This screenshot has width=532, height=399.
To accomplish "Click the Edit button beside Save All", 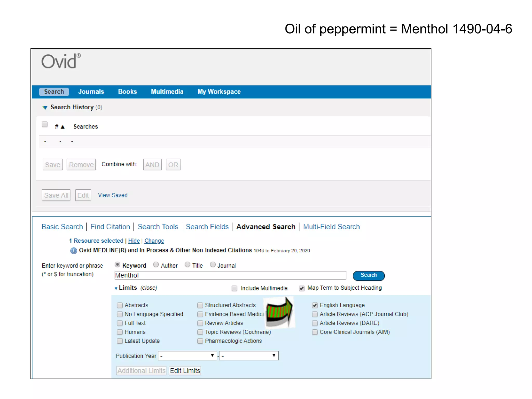I will [83, 195].
